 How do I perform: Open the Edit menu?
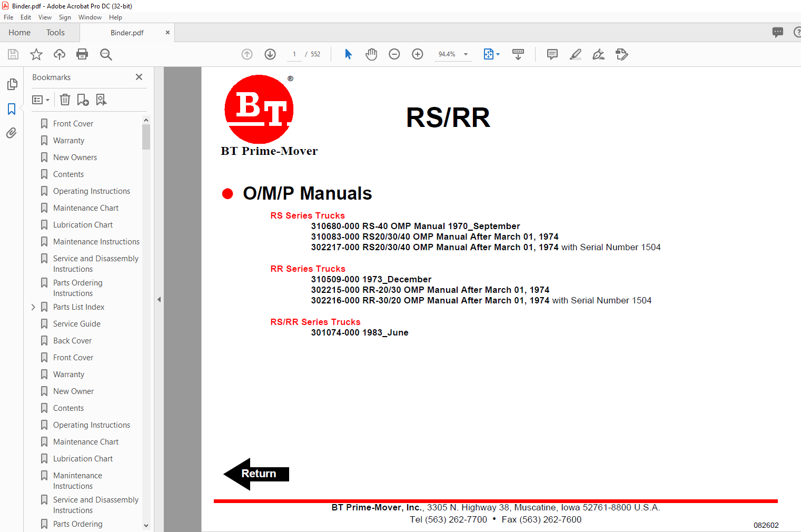pos(26,17)
